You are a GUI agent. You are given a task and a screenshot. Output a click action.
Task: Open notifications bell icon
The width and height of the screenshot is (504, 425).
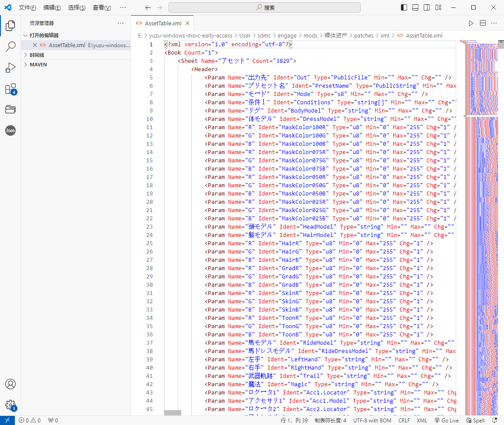click(x=494, y=420)
